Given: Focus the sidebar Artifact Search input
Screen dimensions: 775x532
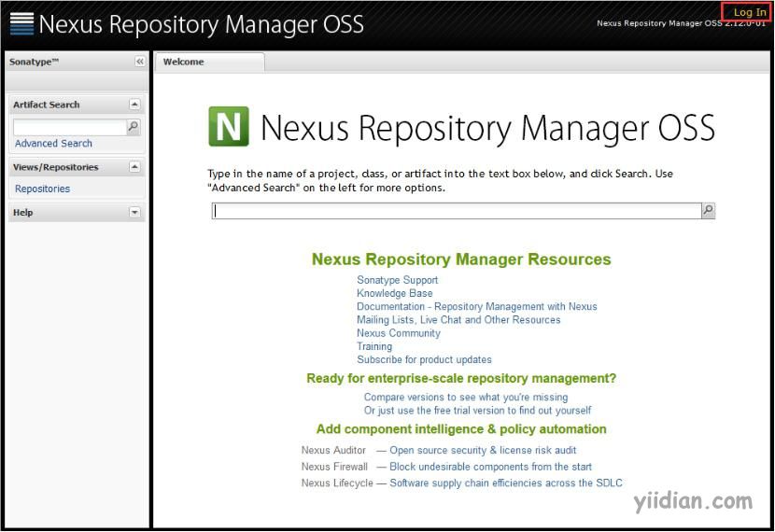Looking at the screenshot, I should point(70,127).
